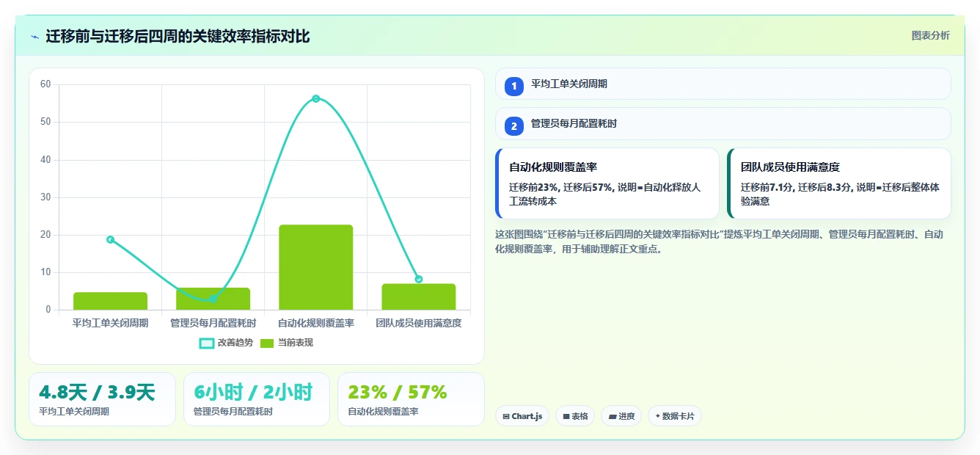This screenshot has height=455, width=980.
Task: Click the trend line point above 平均工单关闭周期
Action: 110,239
